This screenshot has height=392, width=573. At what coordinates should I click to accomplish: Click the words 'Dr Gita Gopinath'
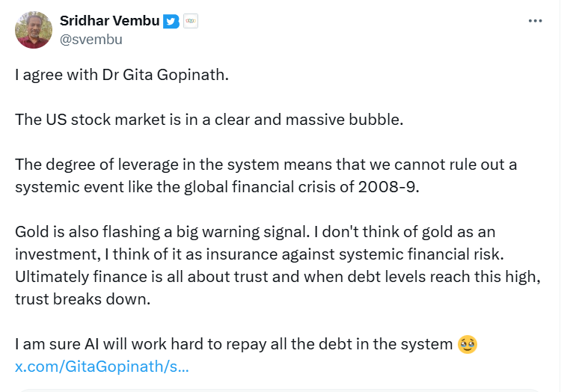(x=163, y=75)
